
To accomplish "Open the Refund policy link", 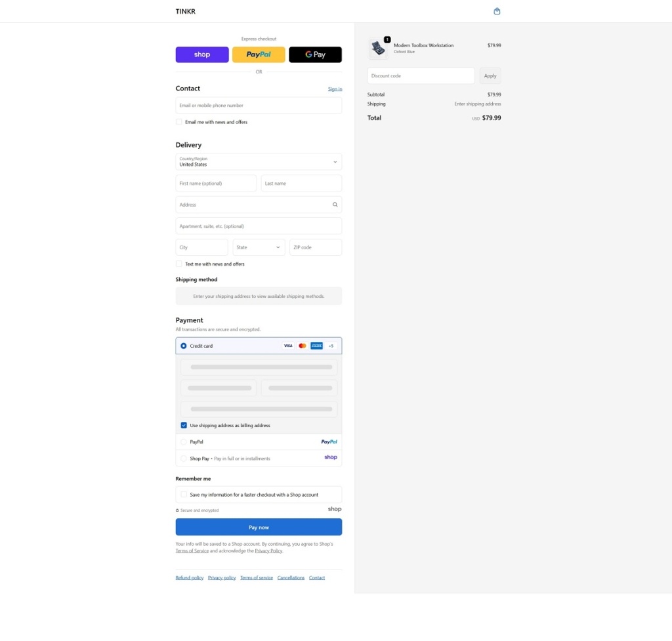I will point(189,578).
